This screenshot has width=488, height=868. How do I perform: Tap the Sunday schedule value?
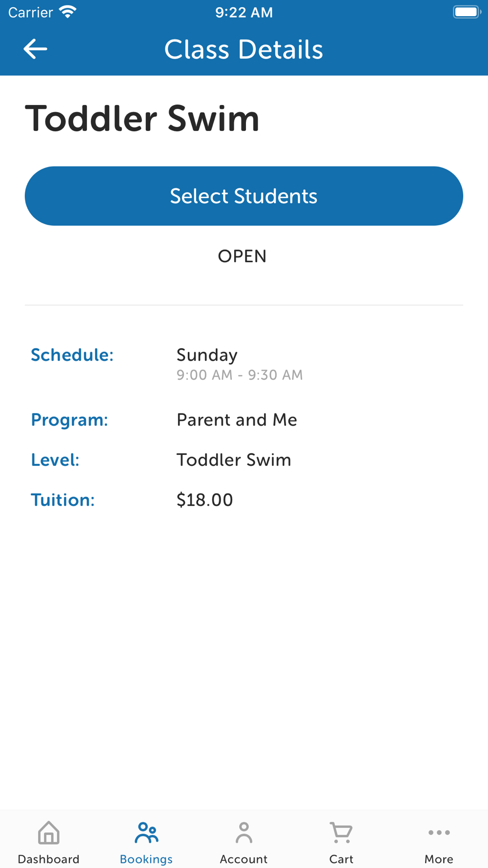[207, 355]
